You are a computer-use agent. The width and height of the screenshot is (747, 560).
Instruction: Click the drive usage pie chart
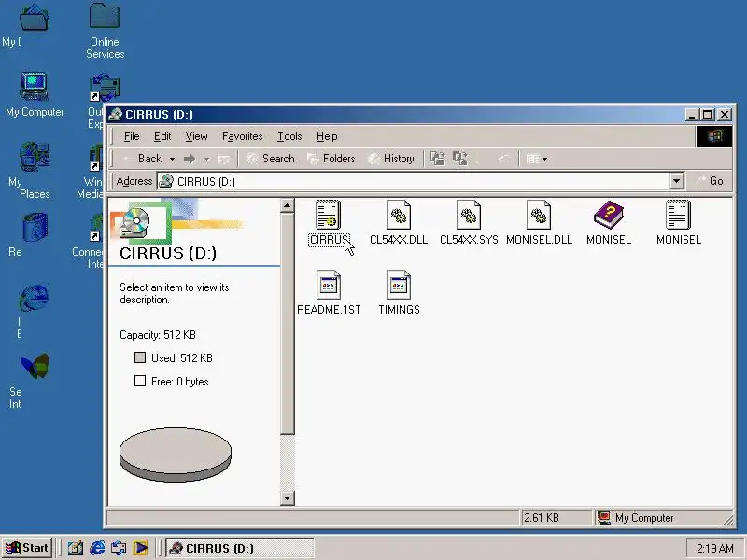176,455
